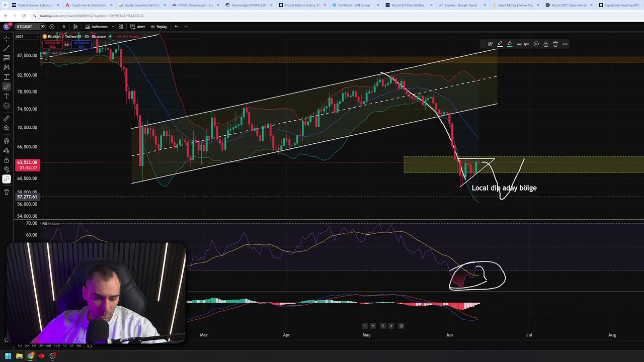644x362 pixels.
Task: Click the 'Local dip aday bölge' label
Action: [x=504, y=188]
